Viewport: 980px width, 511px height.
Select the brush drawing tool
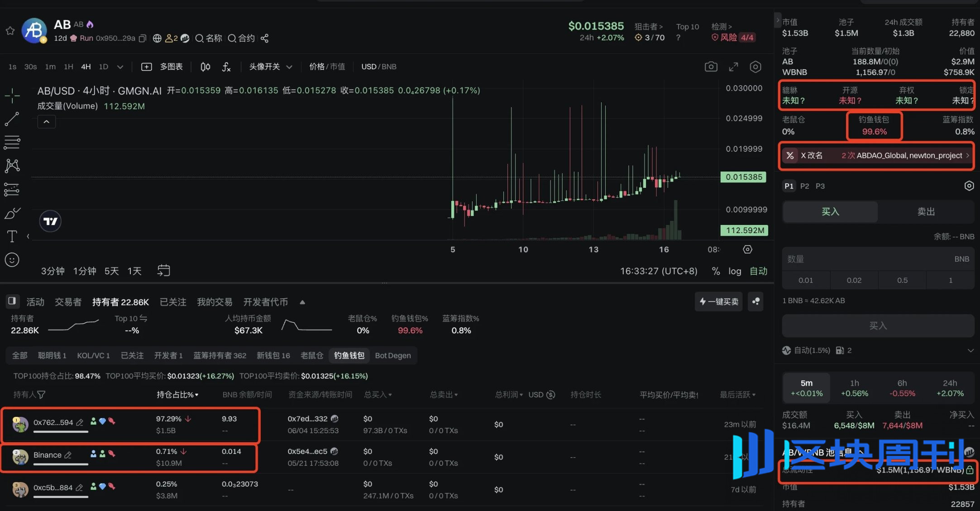click(12, 213)
